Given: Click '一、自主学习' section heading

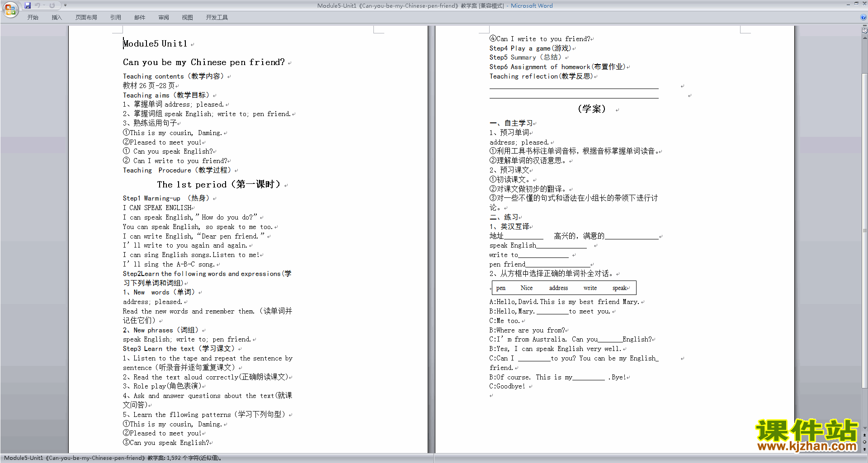Looking at the screenshot, I should click(511, 123).
